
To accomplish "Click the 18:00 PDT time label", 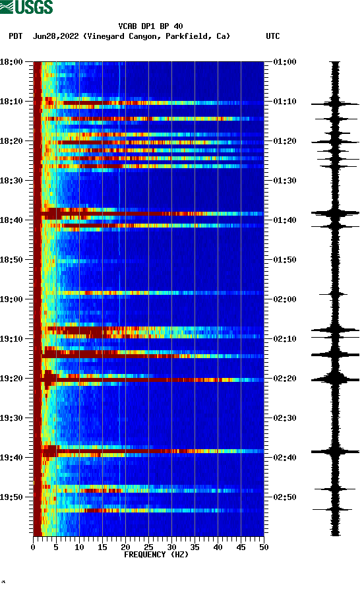I will 11,61.
